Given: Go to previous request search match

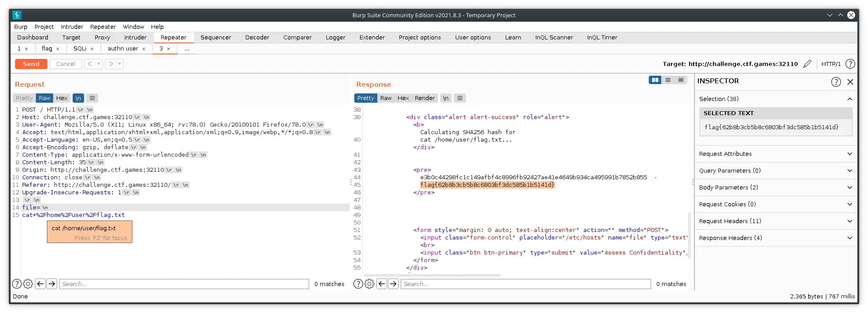Looking at the screenshot, I should [40, 284].
